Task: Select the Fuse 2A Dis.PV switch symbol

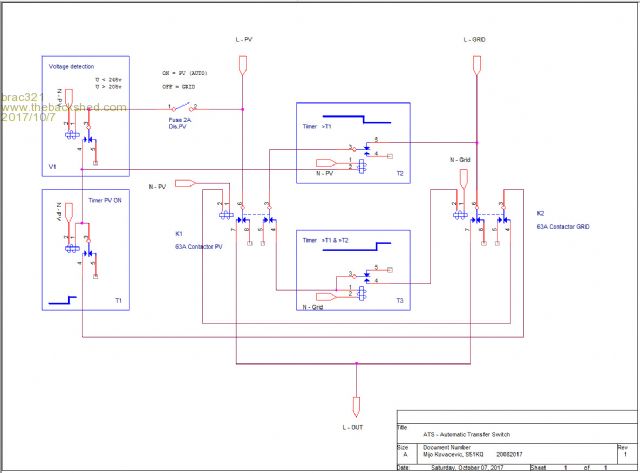Action: click(x=182, y=107)
